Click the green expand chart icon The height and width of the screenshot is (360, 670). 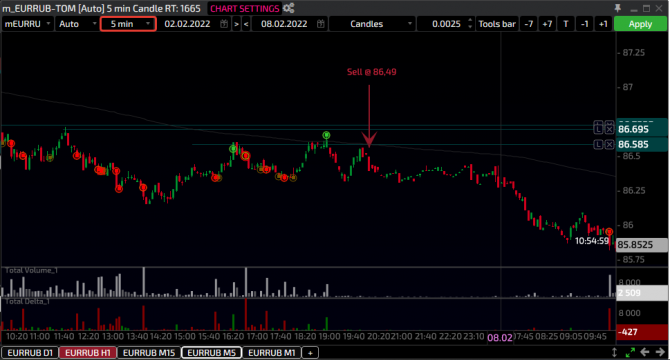630,352
